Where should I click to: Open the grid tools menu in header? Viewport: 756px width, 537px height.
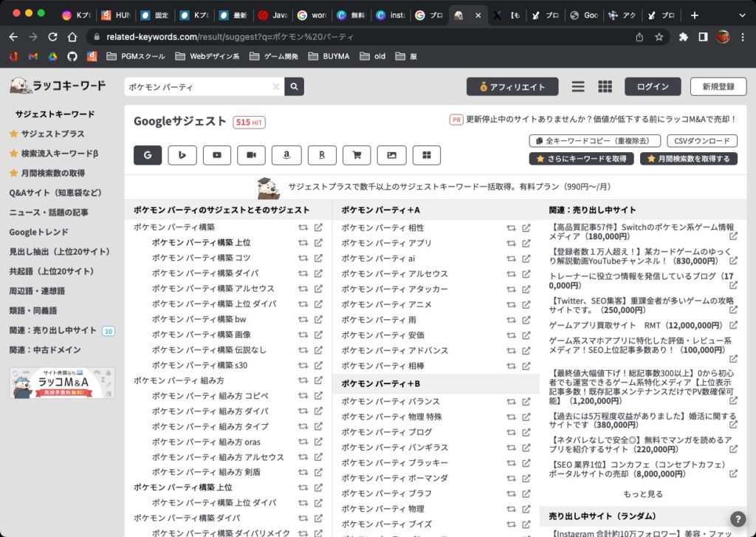click(x=605, y=86)
